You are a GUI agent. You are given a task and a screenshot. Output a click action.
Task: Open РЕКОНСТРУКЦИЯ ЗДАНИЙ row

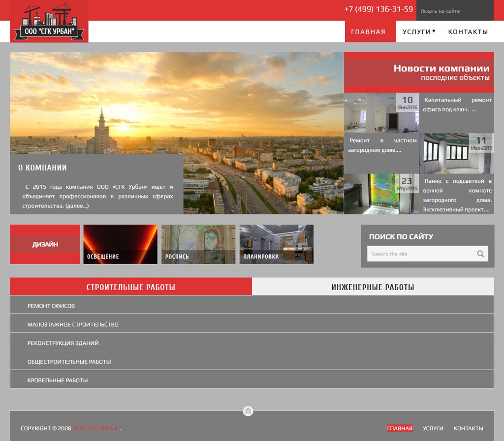(252, 343)
